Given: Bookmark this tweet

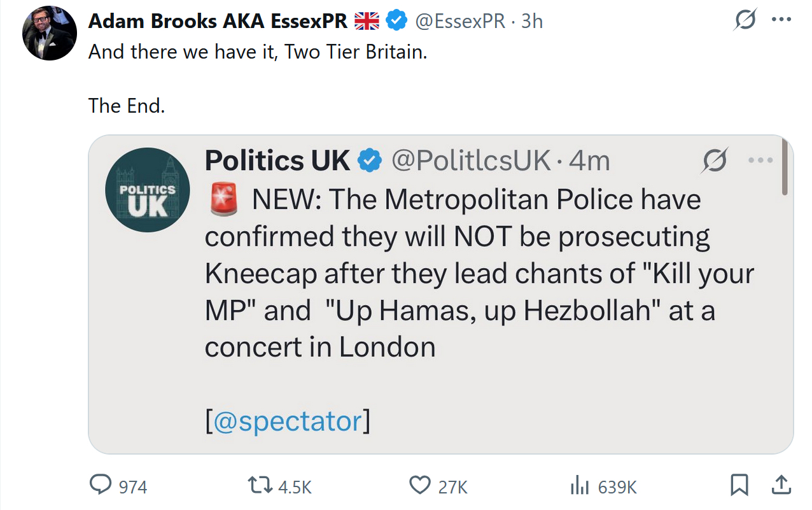Looking at the screenshot, I should 739,486.
